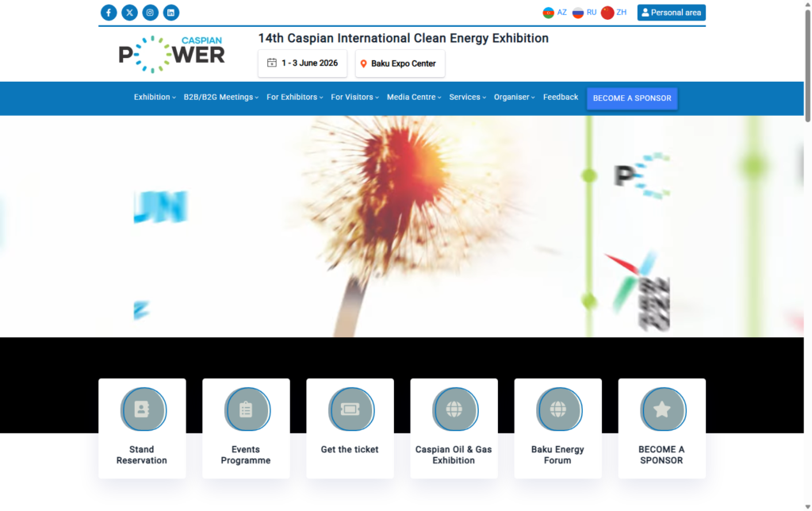Visit the LinkedIn page icon
This screenshot has height=511, width=812.
click(x=170, y=12)
